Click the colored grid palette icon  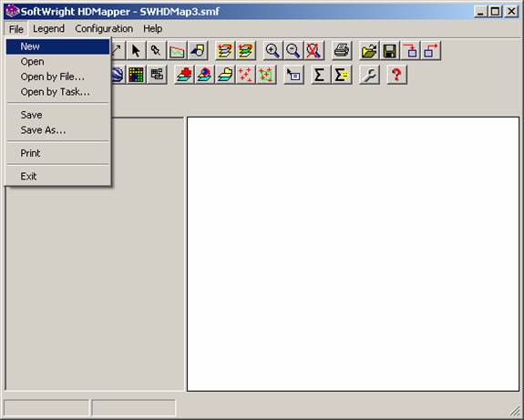click(136, 75)
